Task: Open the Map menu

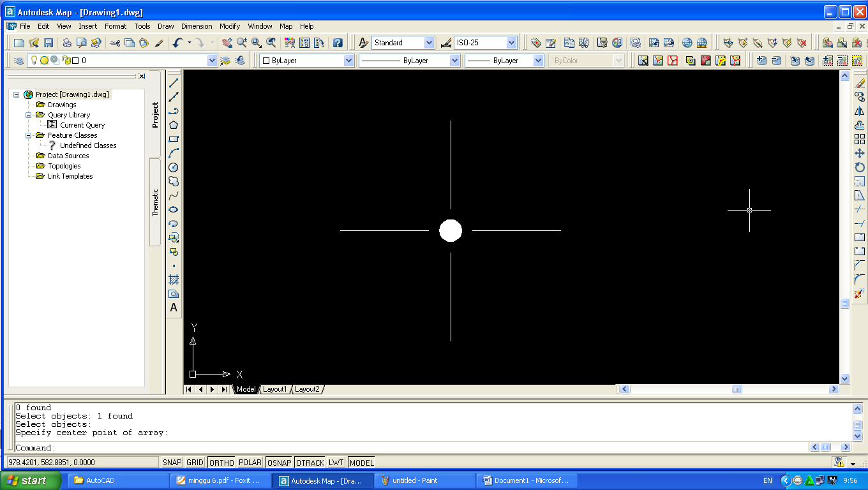Action: [286, 26]
